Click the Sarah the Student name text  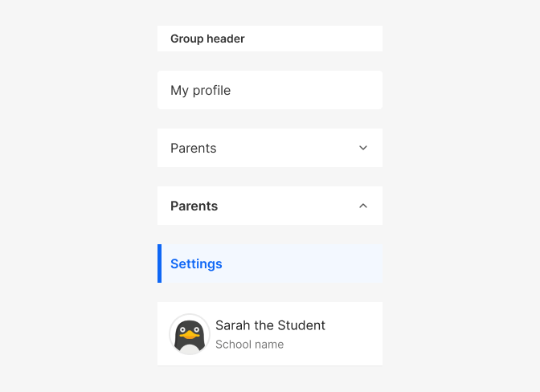(x=270, y=325)
